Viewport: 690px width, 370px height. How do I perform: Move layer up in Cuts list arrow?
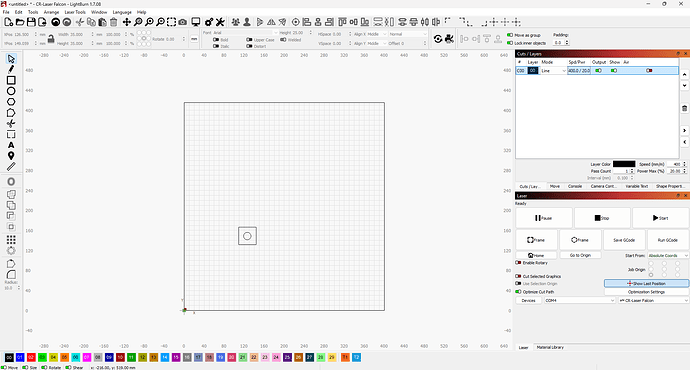pyautogui.click(x=684, y=74)
